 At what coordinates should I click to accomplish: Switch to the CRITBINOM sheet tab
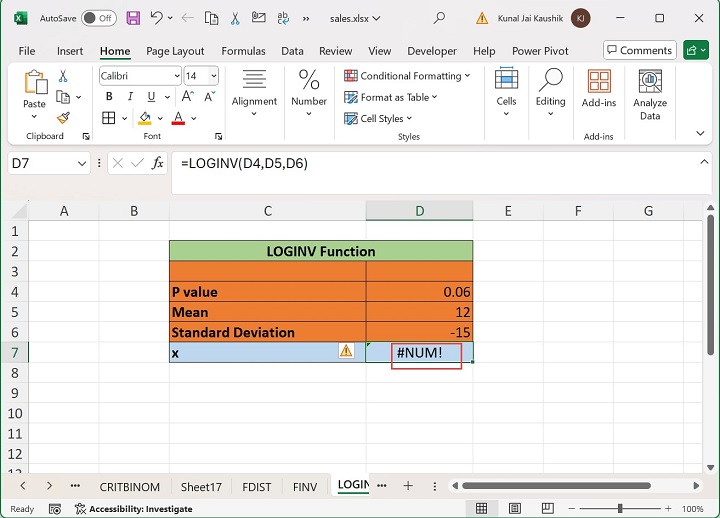(x=129, y=486)
